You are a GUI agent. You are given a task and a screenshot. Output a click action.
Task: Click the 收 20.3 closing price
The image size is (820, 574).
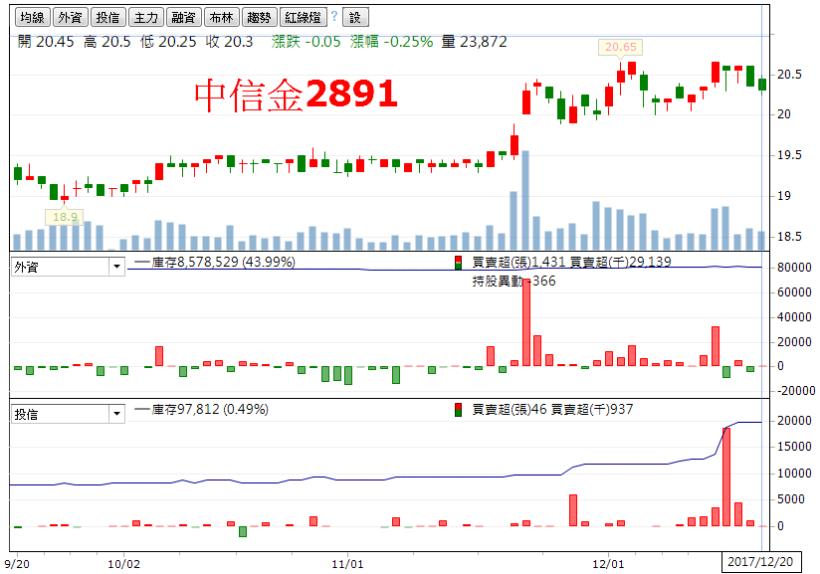[x=229, y=42]
